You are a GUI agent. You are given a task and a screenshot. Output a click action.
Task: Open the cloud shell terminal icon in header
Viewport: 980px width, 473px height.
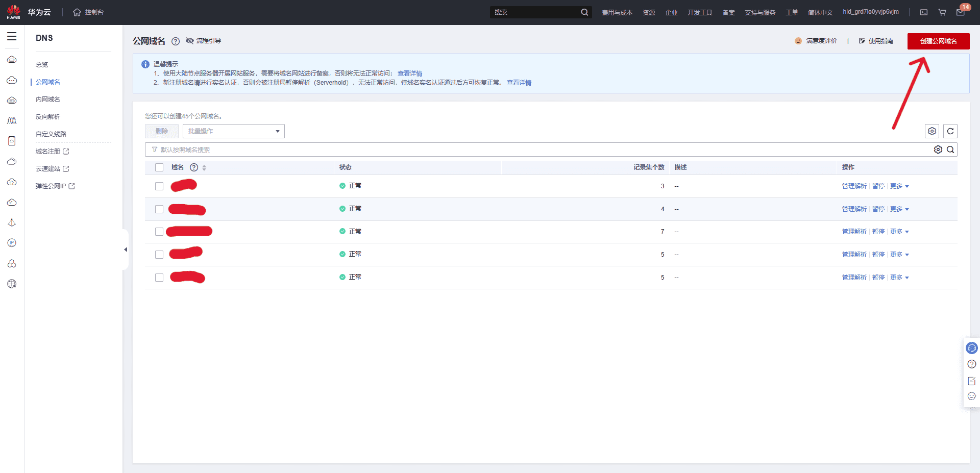point(924,12)
